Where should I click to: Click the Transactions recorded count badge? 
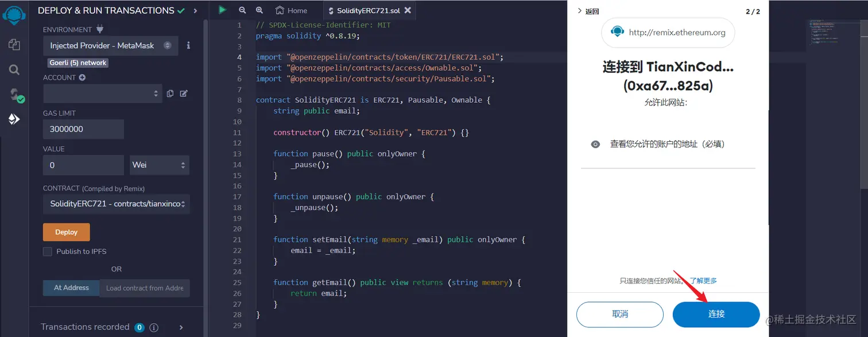click(139, 328)
